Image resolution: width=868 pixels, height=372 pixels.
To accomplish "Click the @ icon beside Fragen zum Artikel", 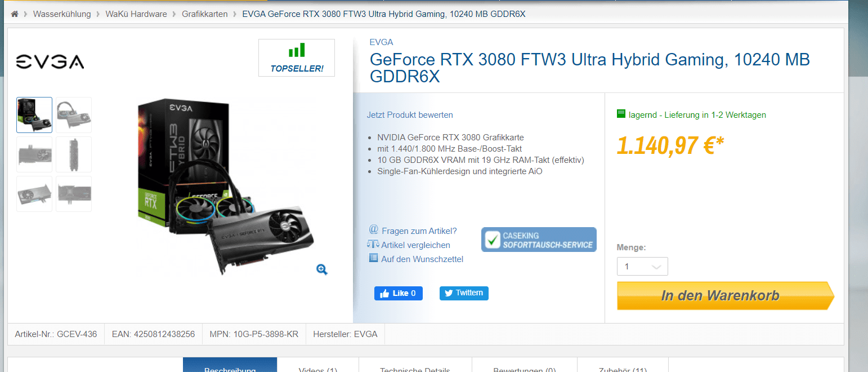I will pyautogui.click(x=373, y=230).
